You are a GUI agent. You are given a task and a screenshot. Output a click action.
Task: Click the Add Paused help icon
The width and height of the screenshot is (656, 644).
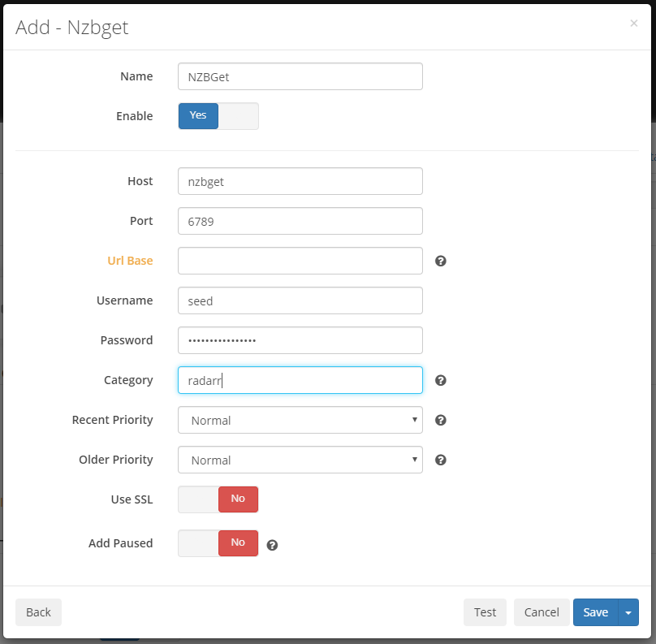pos(272,545)
